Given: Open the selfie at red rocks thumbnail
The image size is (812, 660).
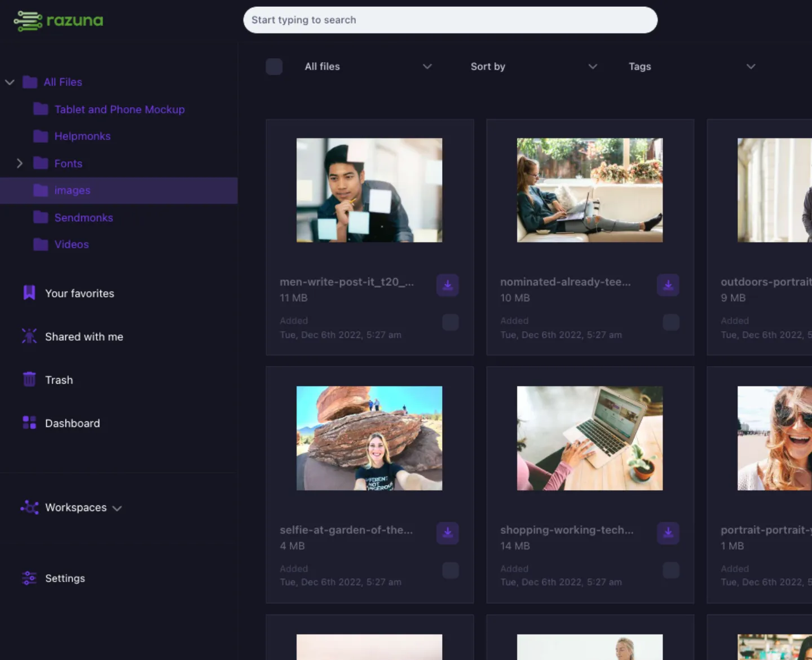Looking at the screenshot, I should 369,438.
